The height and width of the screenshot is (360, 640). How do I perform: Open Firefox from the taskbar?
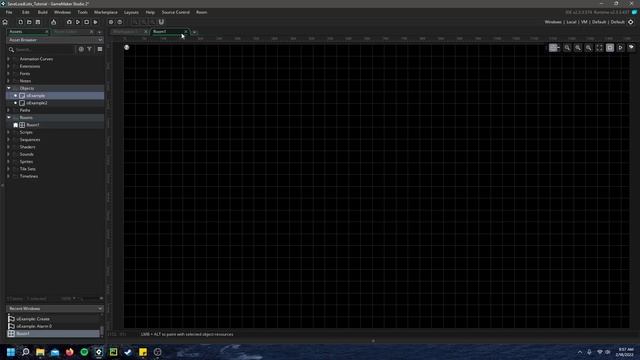pyautogui.click(x=69, y=352)
